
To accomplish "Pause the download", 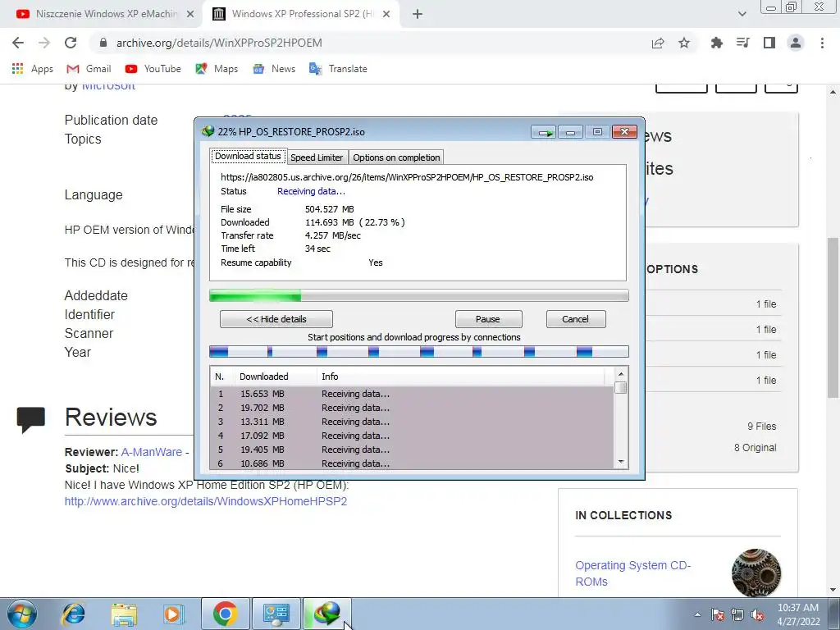I will coord(488,319).
